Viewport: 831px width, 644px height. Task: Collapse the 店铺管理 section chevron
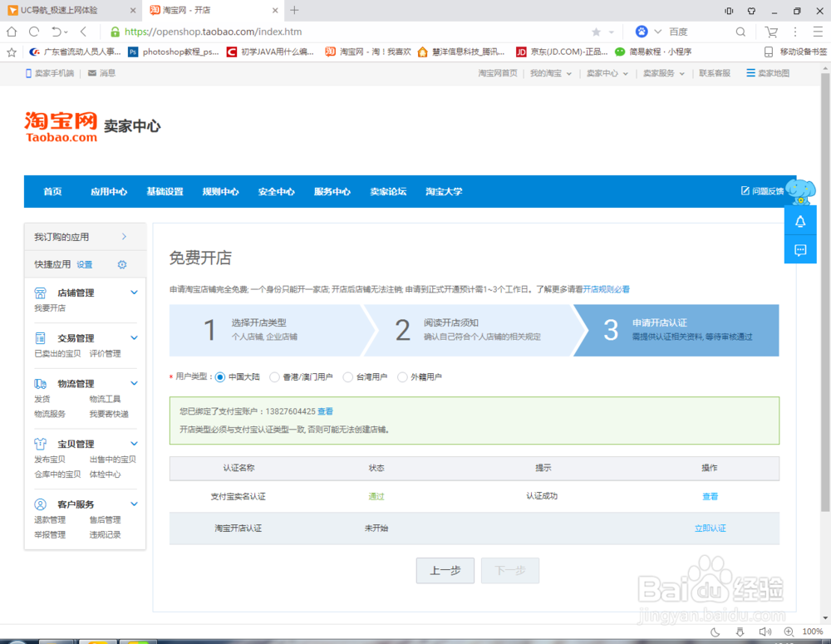(x=134, y=293)
